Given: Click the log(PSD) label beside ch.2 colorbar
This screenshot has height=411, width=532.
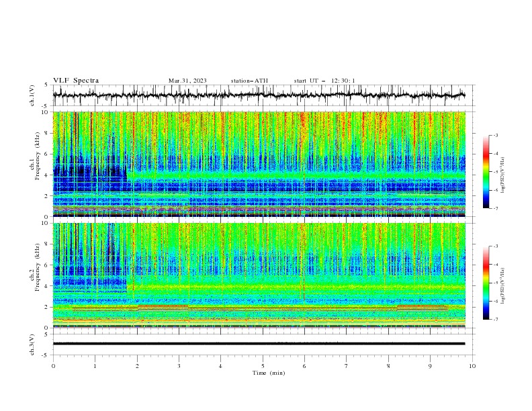Looking at the screenshot, I should (502, 285).
